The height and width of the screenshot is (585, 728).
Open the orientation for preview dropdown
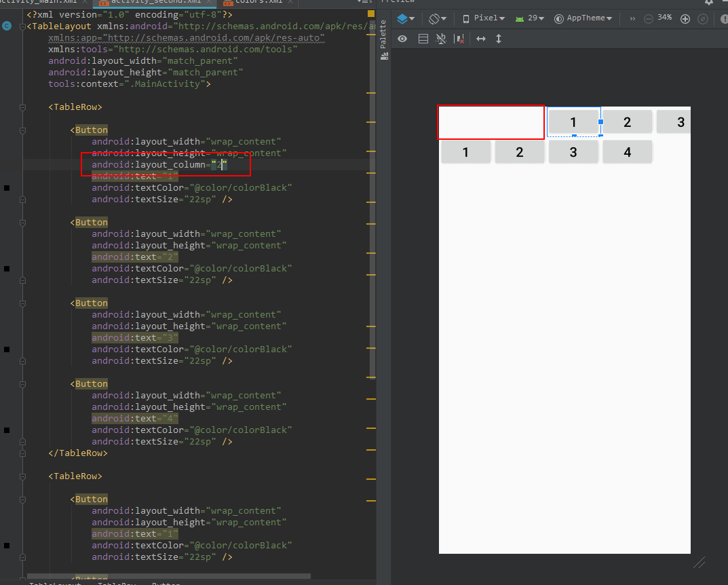(x=438, y=18)
